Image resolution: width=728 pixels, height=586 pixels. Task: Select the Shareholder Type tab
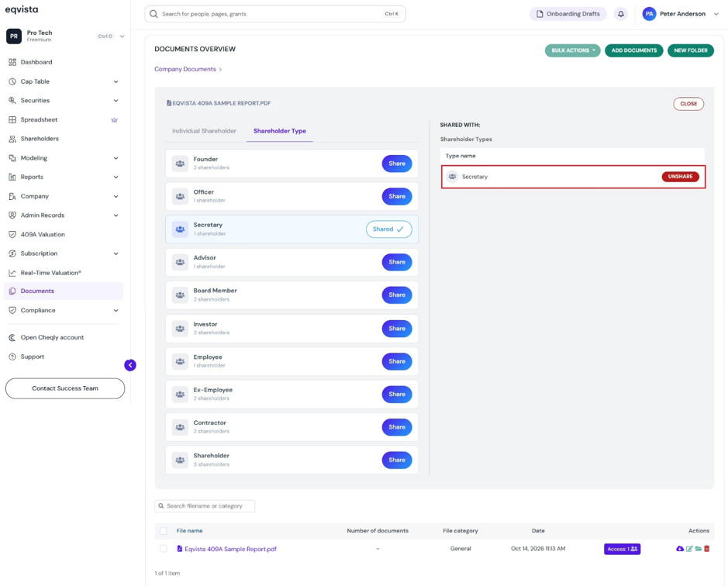click(x=280, y=131)
